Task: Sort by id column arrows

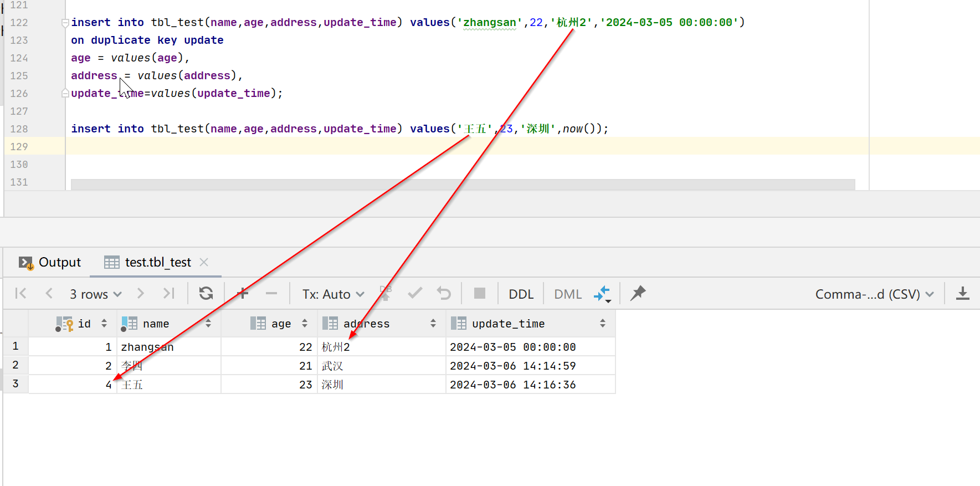Action: pyautogui.click(x=104, y=324)
